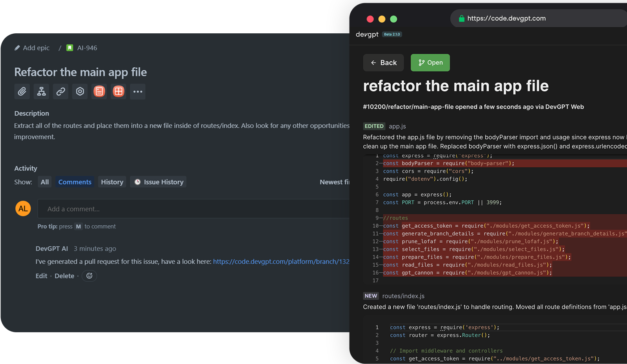627x364 pixels.
Task: Open the Newest first sort dropdown
Action: coord(335,182)
